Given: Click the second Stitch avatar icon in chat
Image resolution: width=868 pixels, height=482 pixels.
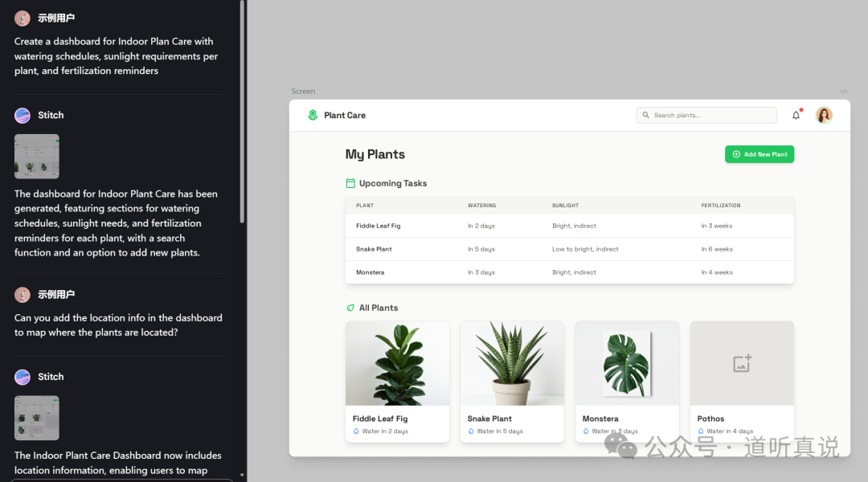Looking at the screenshot, I should pyautogui.click(x=23, y=377).
